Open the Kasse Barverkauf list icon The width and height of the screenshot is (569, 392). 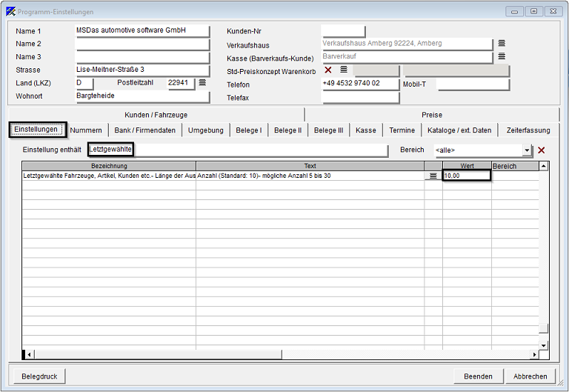click(x=502, y=56)
